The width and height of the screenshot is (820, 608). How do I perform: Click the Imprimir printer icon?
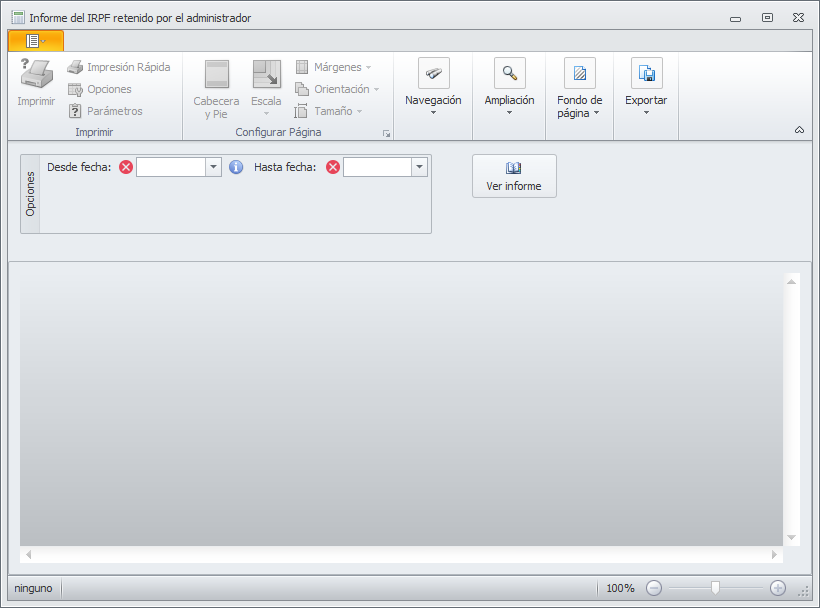pos(36,73)
